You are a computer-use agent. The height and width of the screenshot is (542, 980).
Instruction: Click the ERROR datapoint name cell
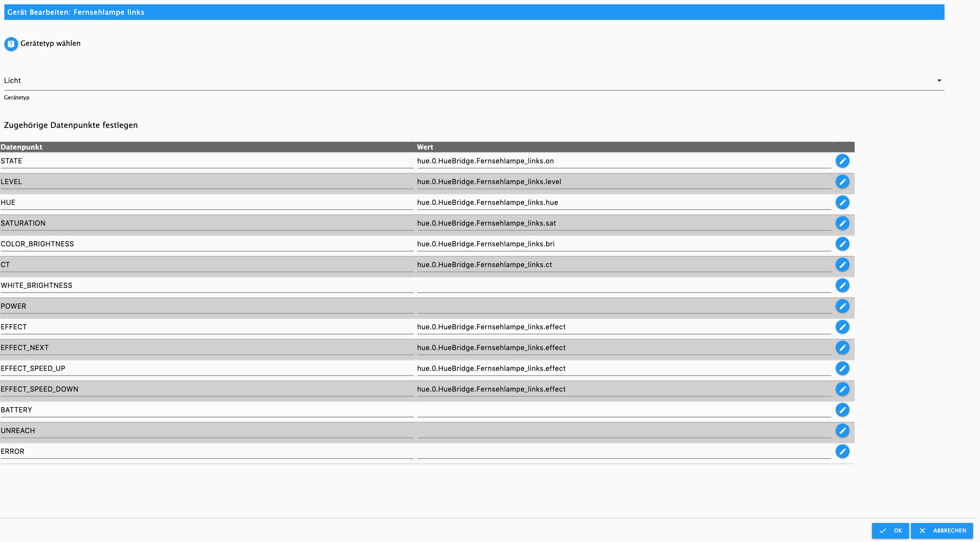(207, 452)
